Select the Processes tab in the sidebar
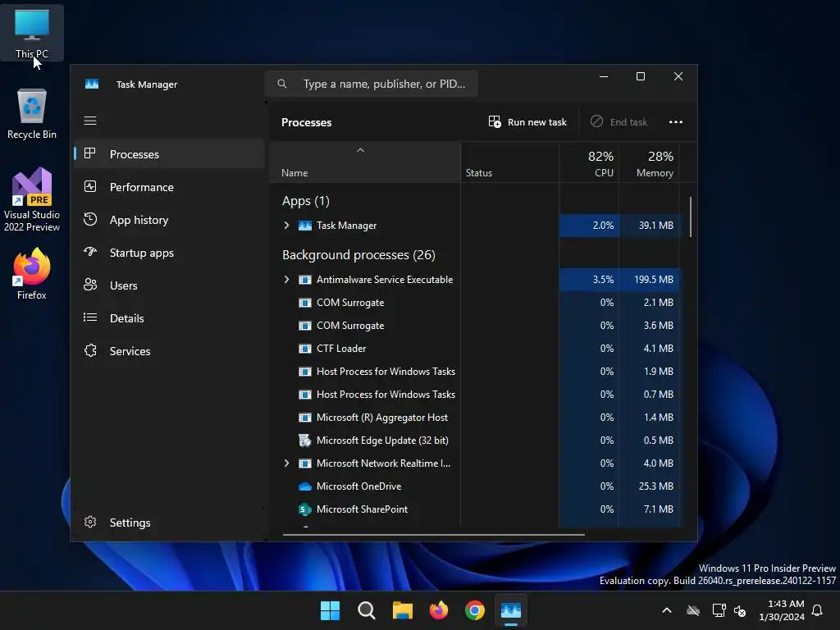The width and height of the screenshot is (840, 630). (169, 154)
